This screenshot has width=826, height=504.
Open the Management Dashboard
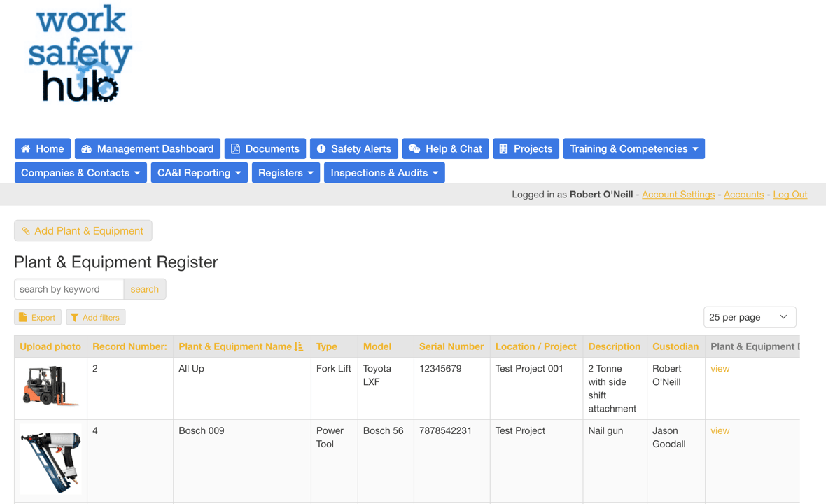(148, 148)
